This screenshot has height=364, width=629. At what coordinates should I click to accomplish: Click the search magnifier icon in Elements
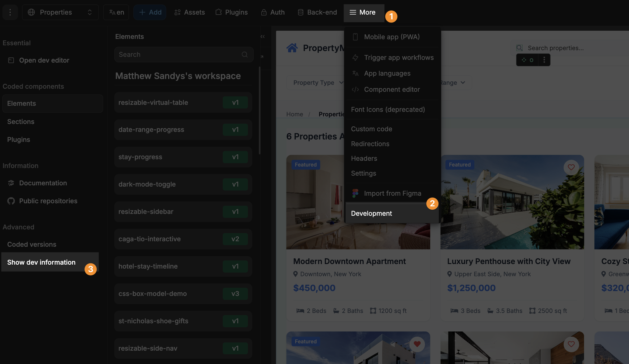point(245,54)
